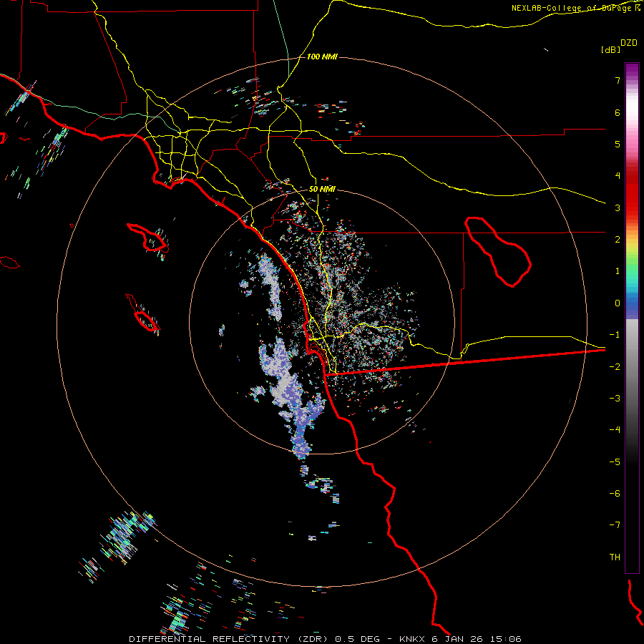This screenshot has height=644, width=644.
Task: Click the "4" tick label on the scale
Action: tap(618, 176)
